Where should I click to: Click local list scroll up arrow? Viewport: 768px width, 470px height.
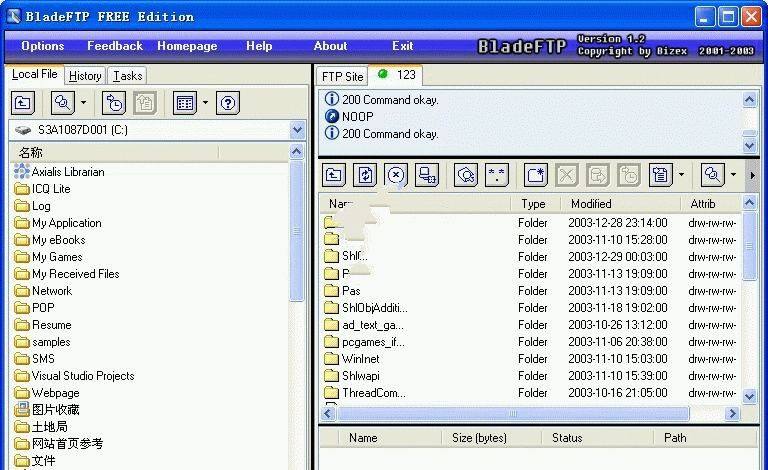click(296, 152)
